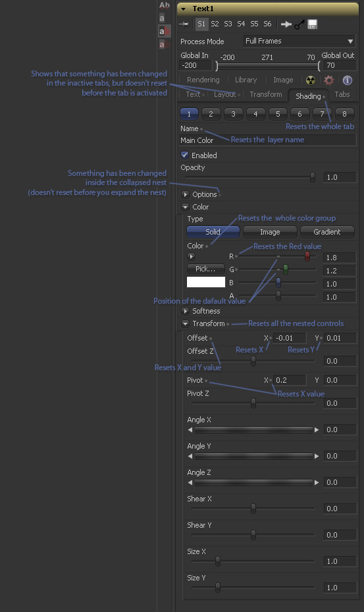Click the floppy disk save icon
364x612 pixels.
pos(312,24)
